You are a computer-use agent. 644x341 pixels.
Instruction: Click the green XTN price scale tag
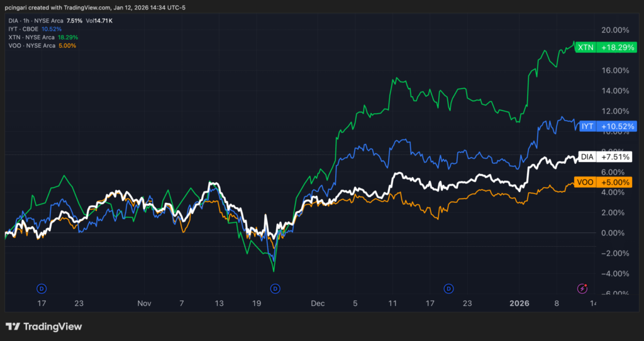603,48
